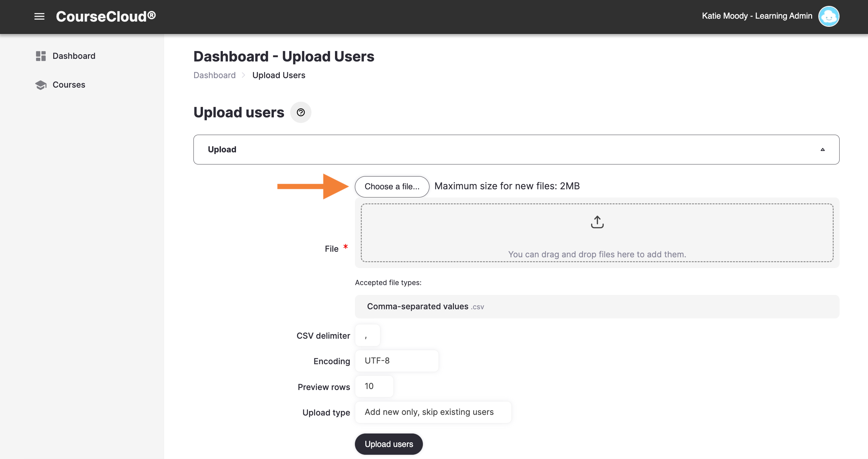Click the Dashboard - Upload Users page title
Screen dimensions: 868x459
(x=284, y=56)
